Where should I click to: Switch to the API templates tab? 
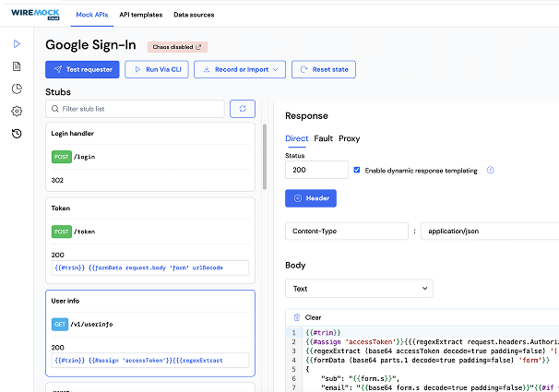click(x=140, y=16)
